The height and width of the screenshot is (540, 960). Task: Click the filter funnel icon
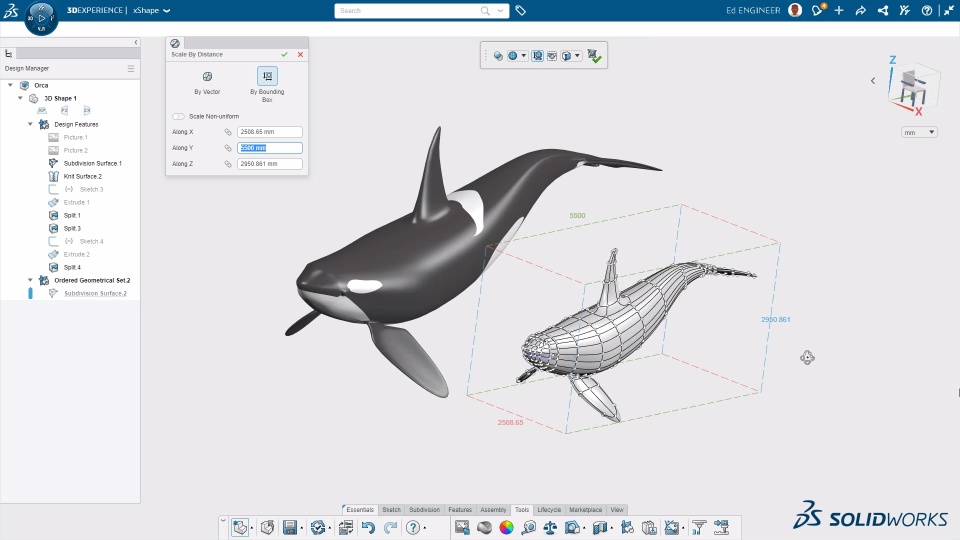[x=699, y=527]
